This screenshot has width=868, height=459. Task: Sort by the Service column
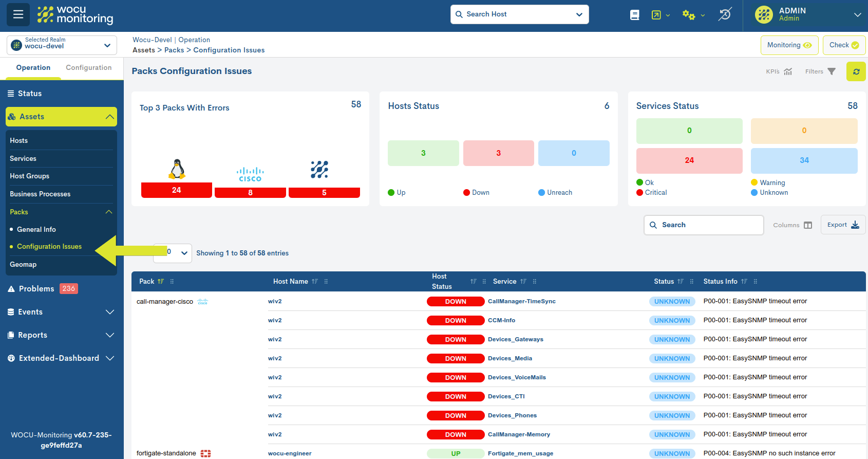[x=523, y=282]
